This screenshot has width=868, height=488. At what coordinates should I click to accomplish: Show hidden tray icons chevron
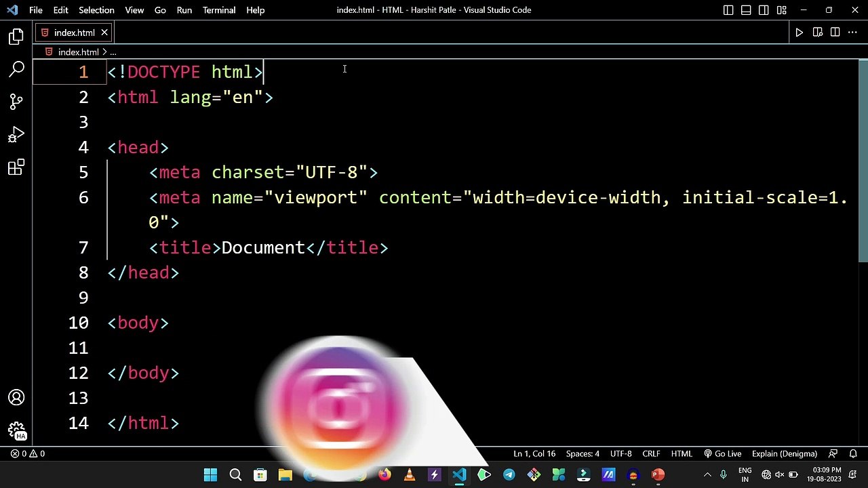pyautogui.click(x=707, y=474)
